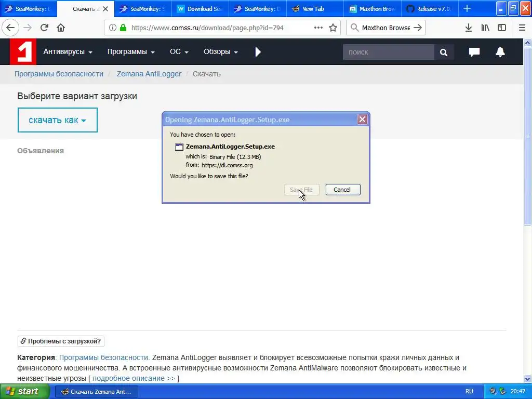Click the https://dl.comss.org source text

227,165
